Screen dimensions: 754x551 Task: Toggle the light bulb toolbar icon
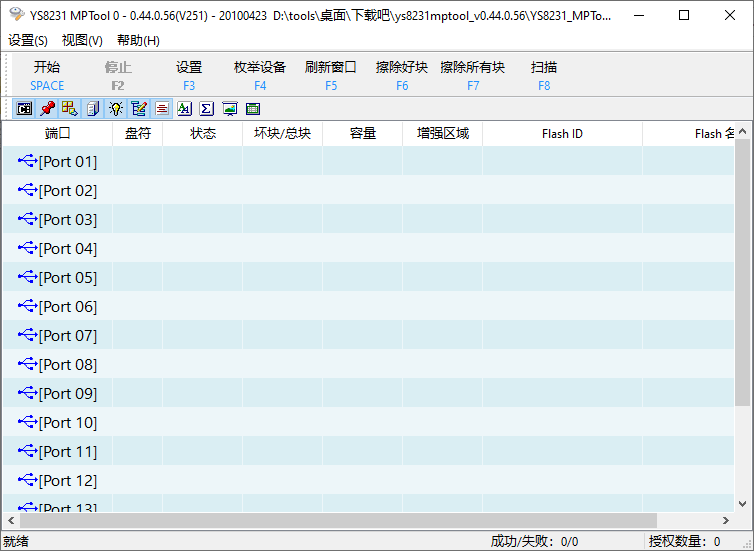tap(116, 109)
